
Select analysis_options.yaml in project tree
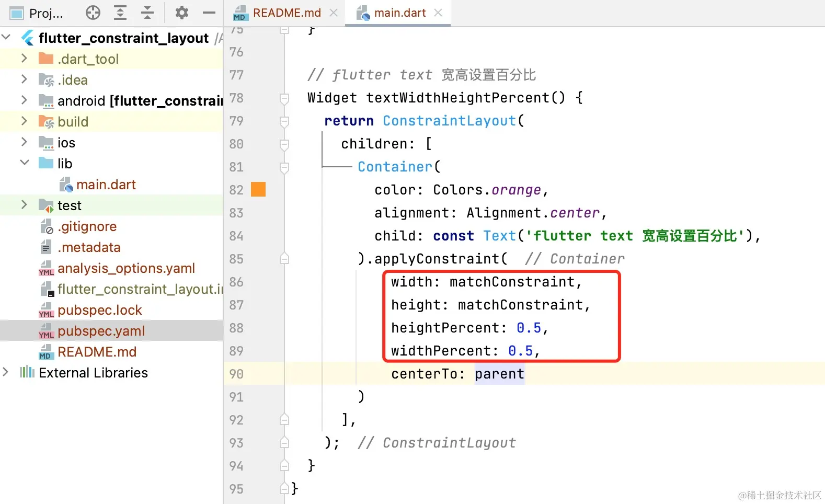[126, 268]
